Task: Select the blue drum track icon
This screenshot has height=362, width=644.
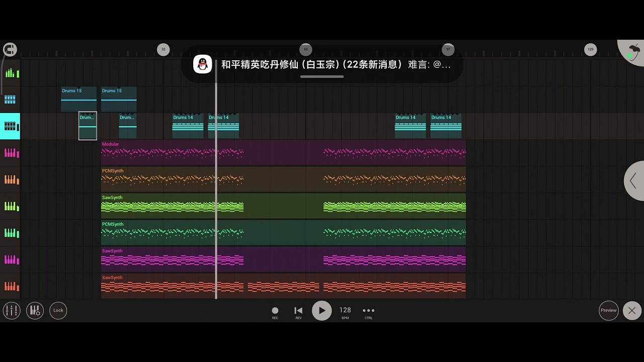Action: [x=10, y=99]
